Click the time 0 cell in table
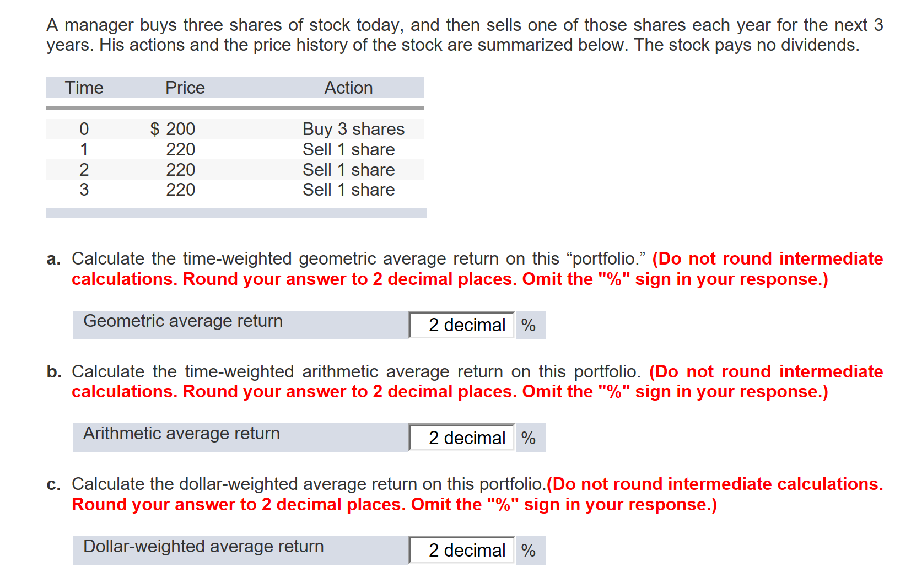Image resolution: width=911 pixels, height=588 pixels. (x=84, y=129)
